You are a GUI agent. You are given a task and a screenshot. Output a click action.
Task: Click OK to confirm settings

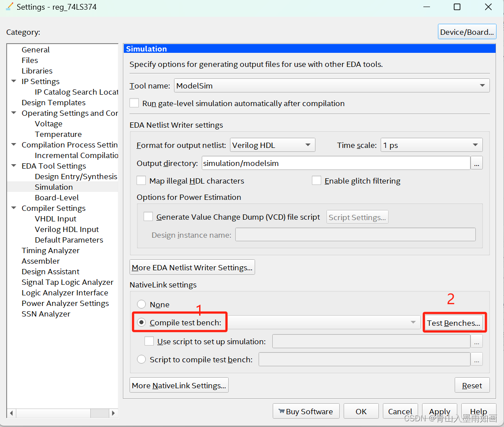click(x=361, y=411)
